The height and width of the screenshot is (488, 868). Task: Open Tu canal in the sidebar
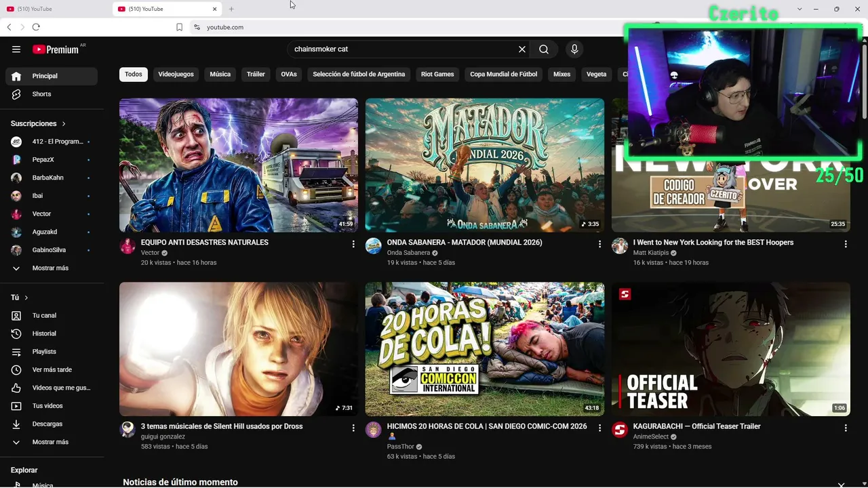click(x=52, y=315)
